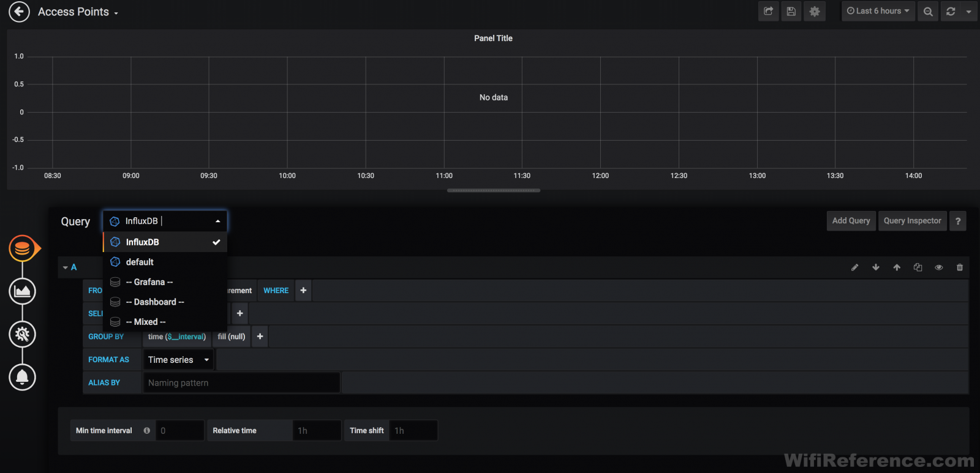
Task: Click the time ($__interval) group by segment
Action: coord(177,337)
